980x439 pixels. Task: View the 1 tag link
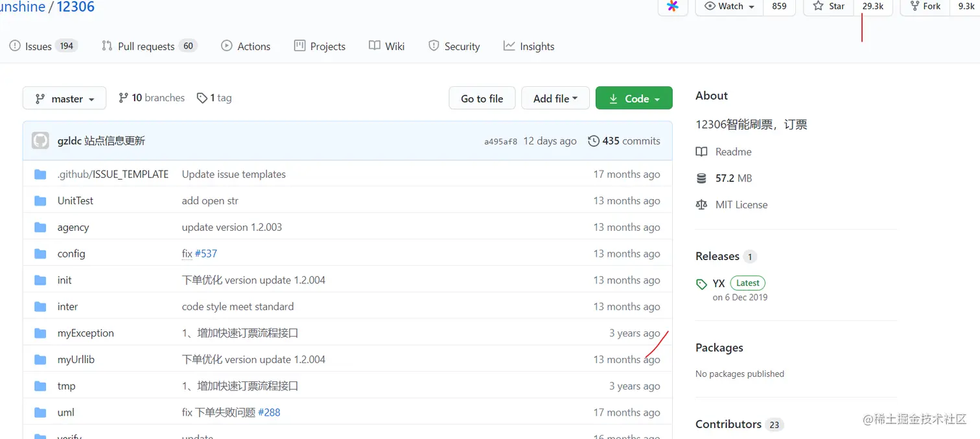[214, 98]
